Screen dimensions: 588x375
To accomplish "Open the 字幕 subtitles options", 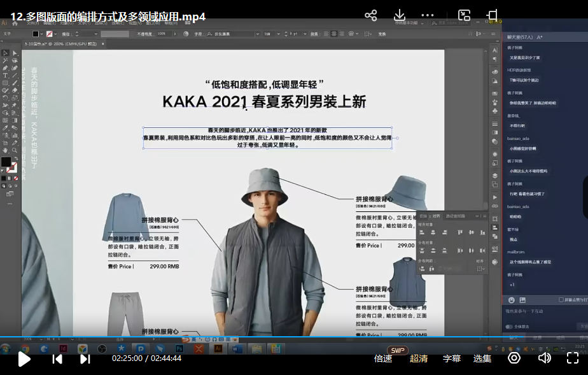I will point(452,358).
